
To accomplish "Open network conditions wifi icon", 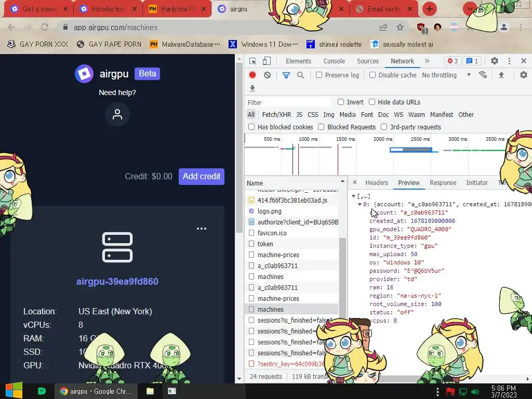I will pyautogui.click(x=483, y=75).
